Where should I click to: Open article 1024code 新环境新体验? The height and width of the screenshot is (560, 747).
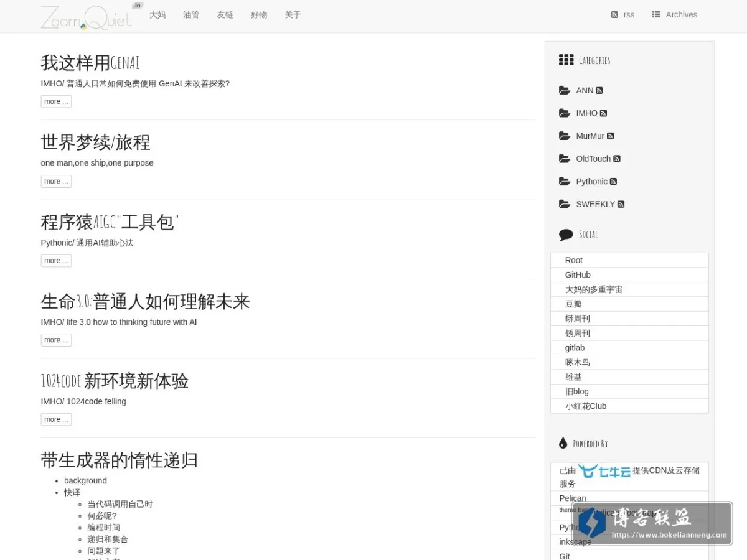pos(115,381)
